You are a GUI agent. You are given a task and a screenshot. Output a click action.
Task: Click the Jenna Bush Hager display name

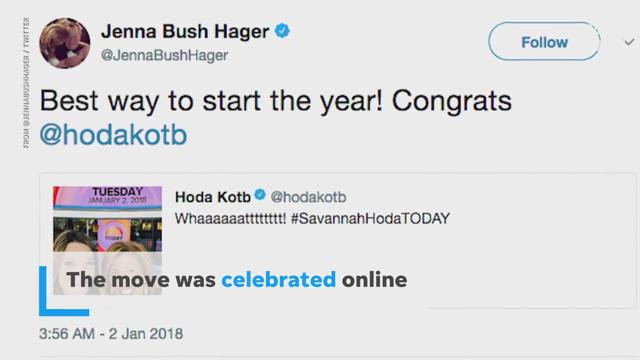point(185,31)
